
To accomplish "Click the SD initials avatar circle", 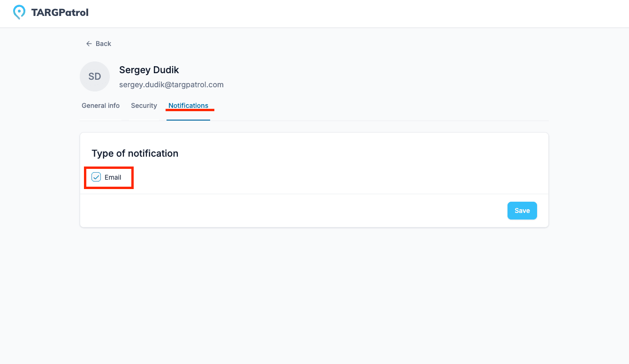I will (x=95, y=76).
